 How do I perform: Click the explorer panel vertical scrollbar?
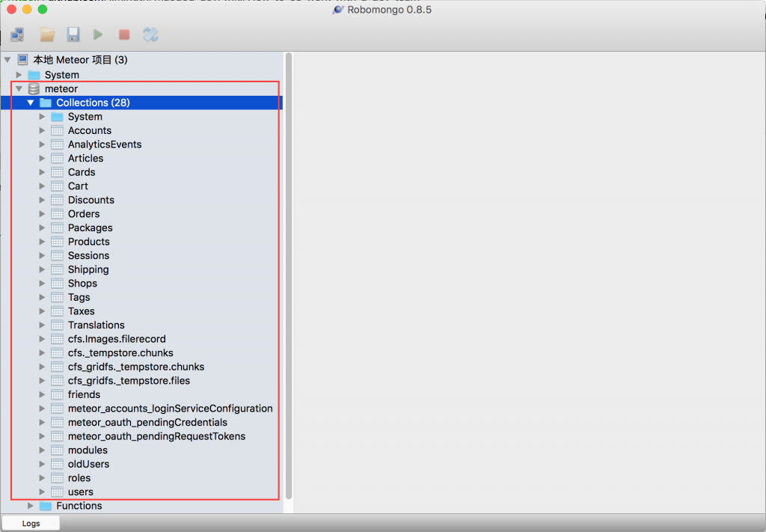pyautogui.click(x=289, y=276)
